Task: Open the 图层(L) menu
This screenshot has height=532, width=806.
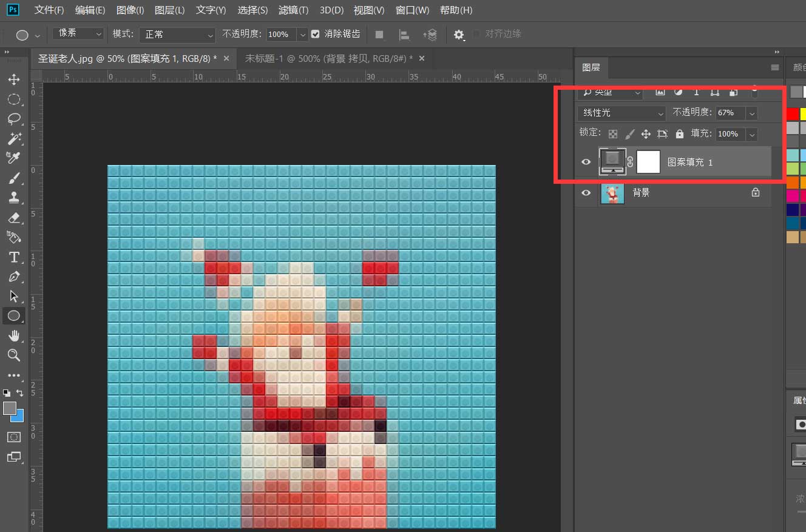Action: click(170, 10)
